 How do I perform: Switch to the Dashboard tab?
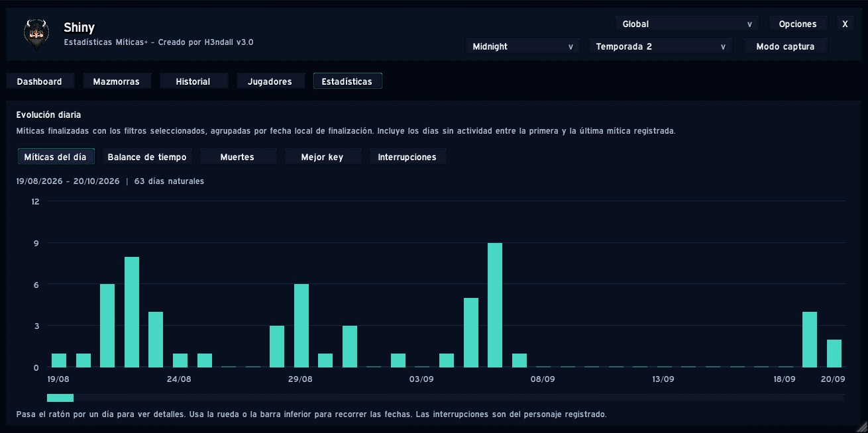(x=39, y=81)
